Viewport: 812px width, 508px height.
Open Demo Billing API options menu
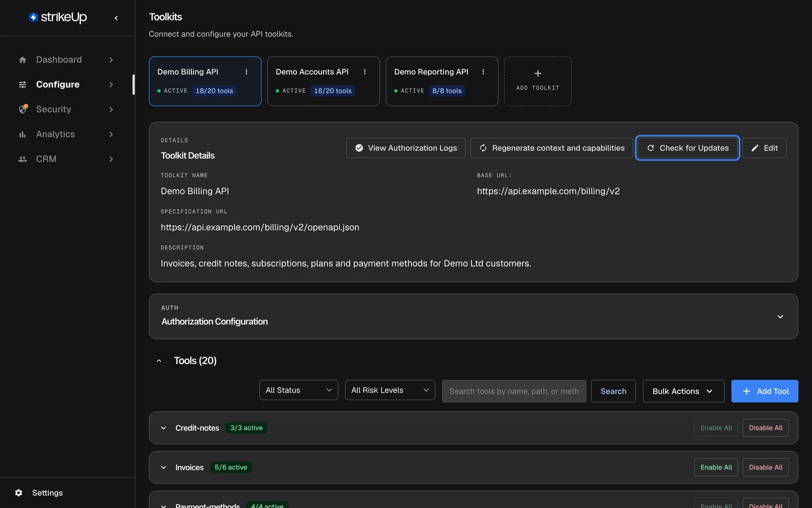(246, 72)
